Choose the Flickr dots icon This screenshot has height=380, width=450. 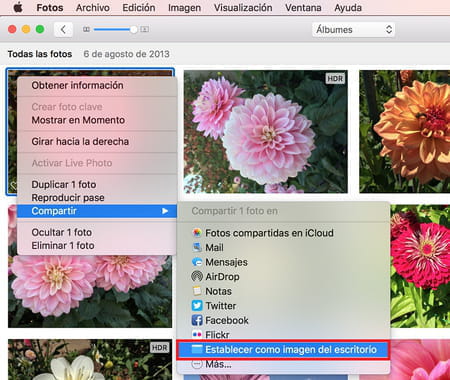pos(197,334)
